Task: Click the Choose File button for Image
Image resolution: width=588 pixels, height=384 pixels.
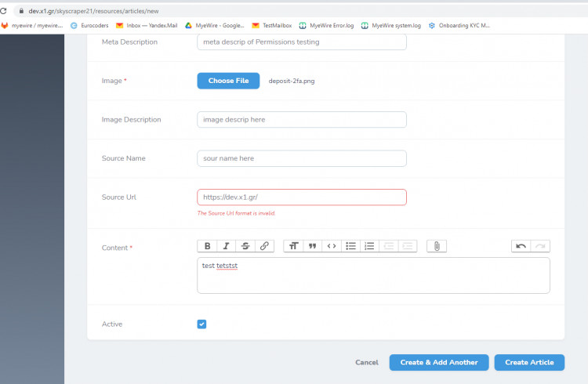Action: click(x=228, y=81)
